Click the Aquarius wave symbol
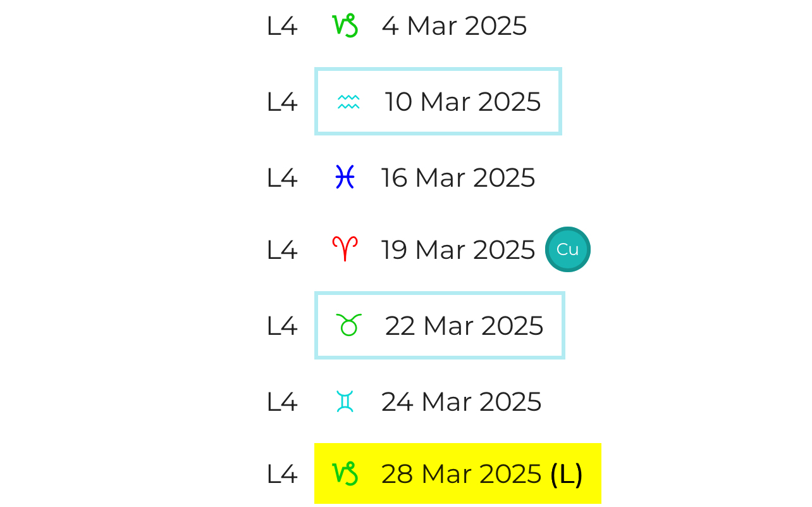This screenshot has width=812, height=507. point(348,102)
